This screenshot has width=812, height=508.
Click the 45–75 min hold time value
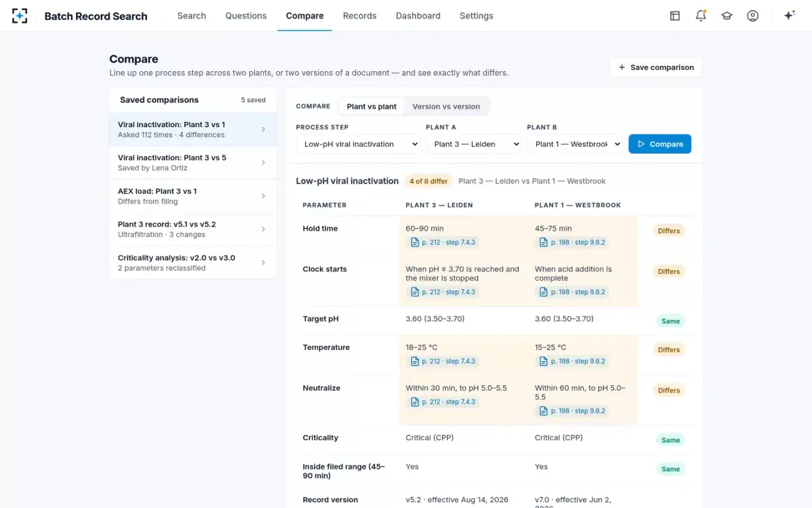[x=553, y=229]
